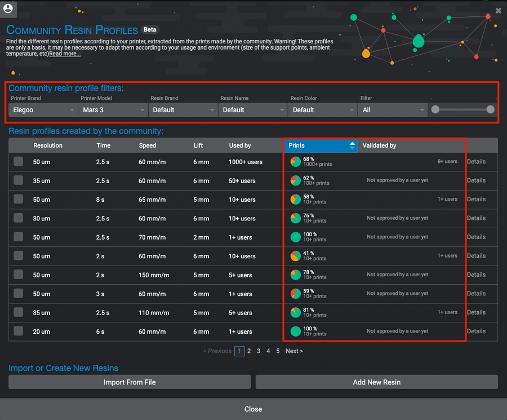This screenshot has width=507, height=420.
Task: Open the Printer Brand dropdown showing Elegoo
Action: tap(43, 110)
